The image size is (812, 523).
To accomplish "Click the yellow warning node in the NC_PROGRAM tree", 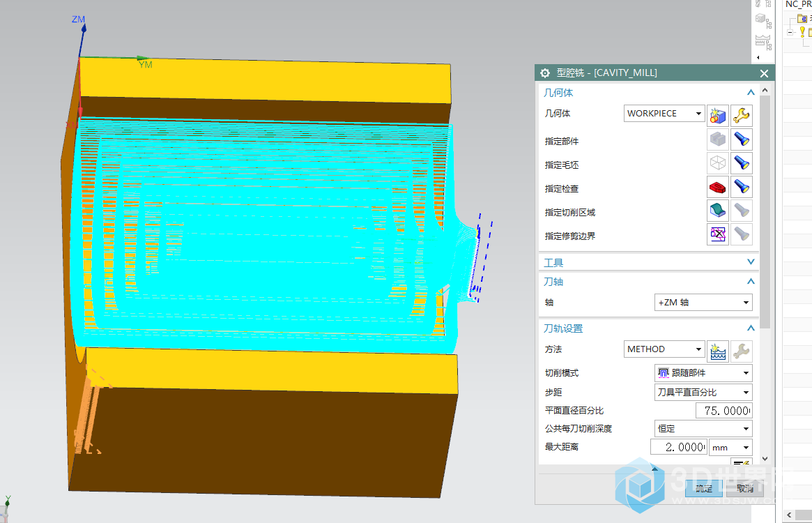I will 802,31.
